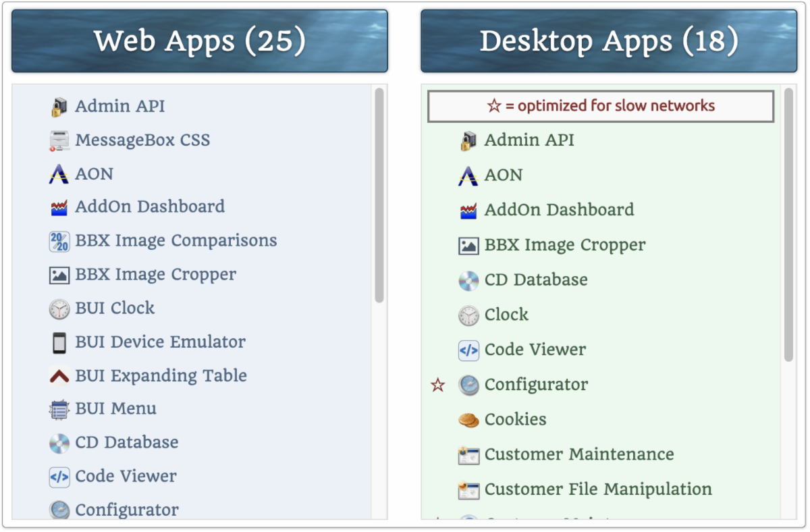Click the BUI Expanding Table chevron icon
810x532 pixels.
tap(59, 376)
